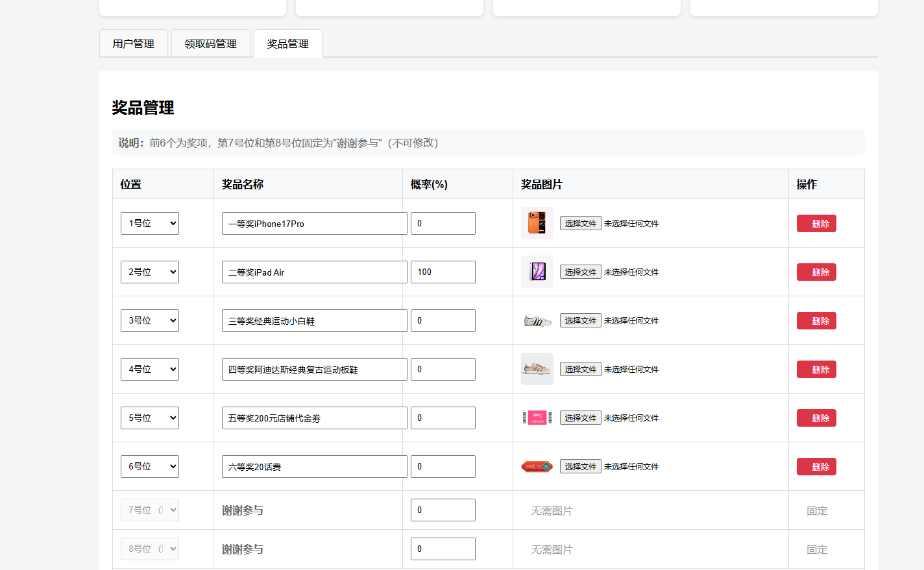
Task: Select the 奖品管理 tab
Action: 287,43
